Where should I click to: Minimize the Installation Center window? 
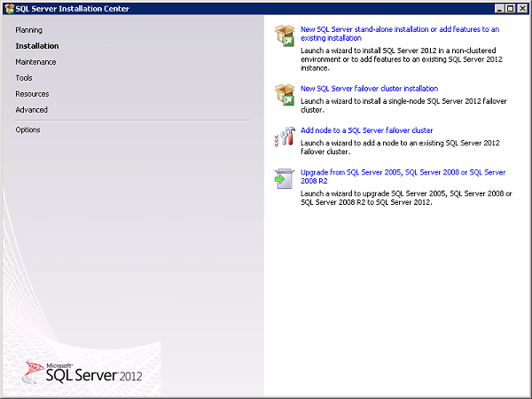coord(499,9)
